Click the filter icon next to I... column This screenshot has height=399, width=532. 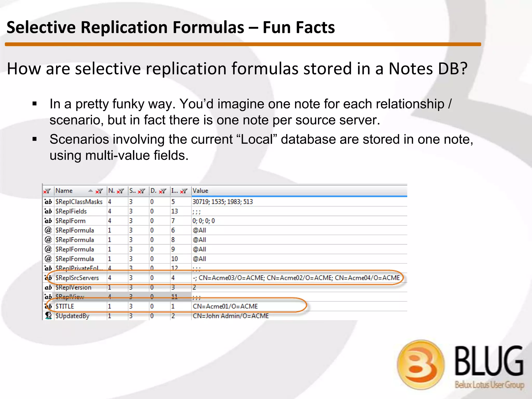[x=184, y=191]
